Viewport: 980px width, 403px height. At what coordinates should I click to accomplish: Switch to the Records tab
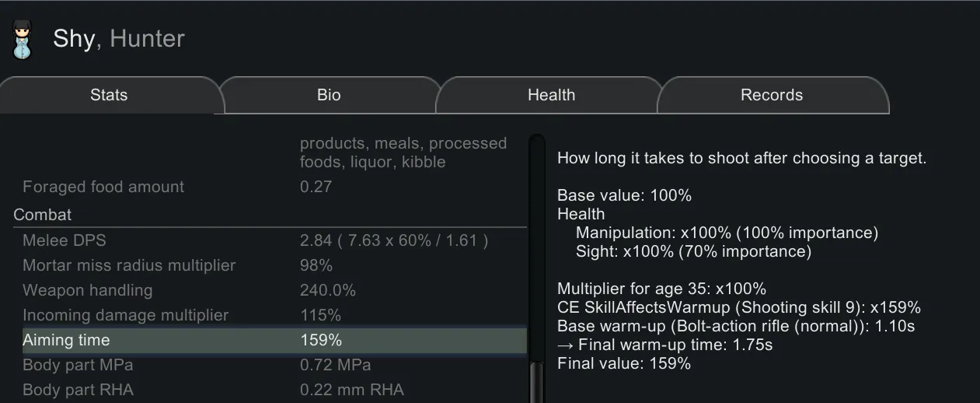pos(771,95)
